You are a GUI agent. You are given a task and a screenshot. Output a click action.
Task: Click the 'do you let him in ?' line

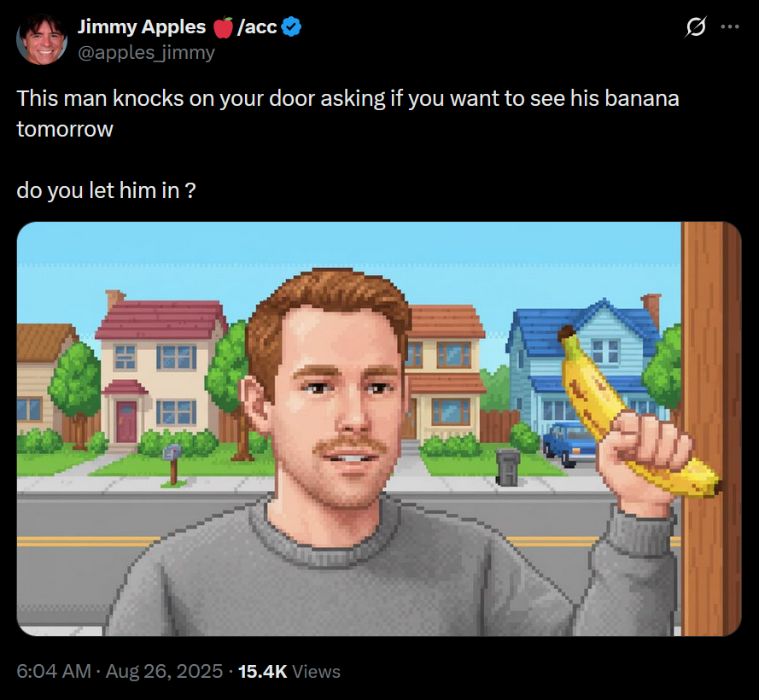pos(106,190)
